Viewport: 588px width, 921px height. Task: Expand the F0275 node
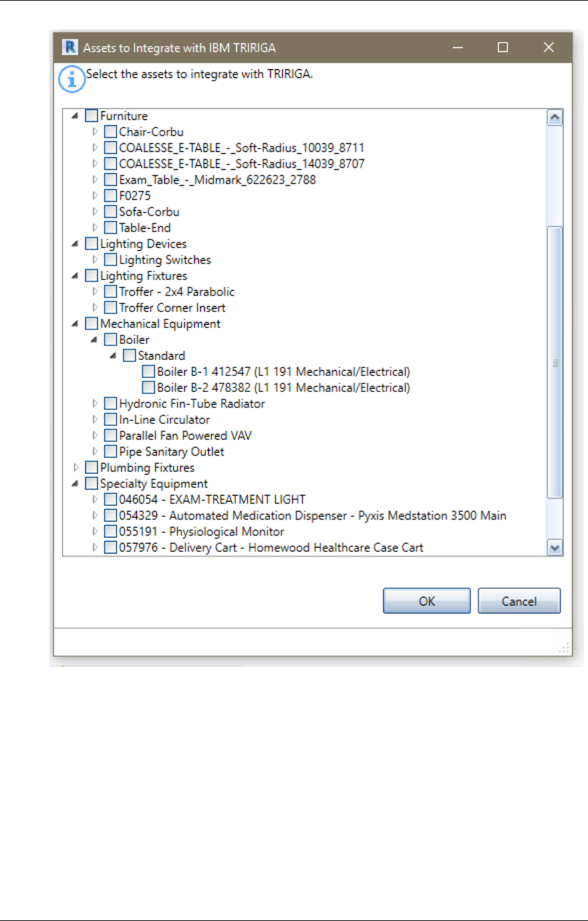coord(95,196)
